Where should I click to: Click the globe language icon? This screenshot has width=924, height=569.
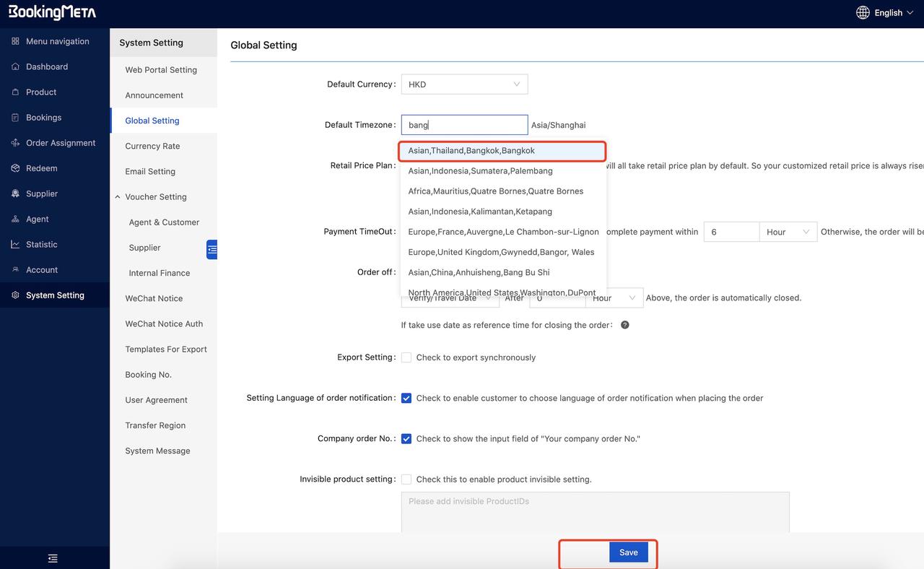click(863, 12)
